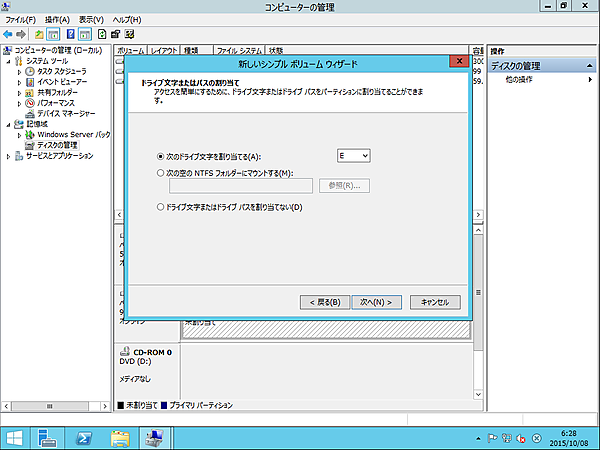Open PowerShell from the taskbar
The image size is (600, 450).
(84, 439)
